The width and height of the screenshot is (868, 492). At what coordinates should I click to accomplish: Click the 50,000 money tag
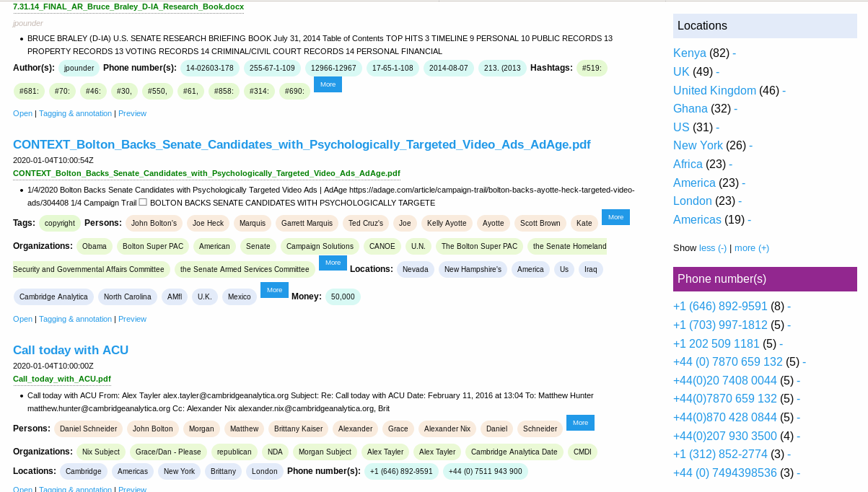(x=343, y=297)
